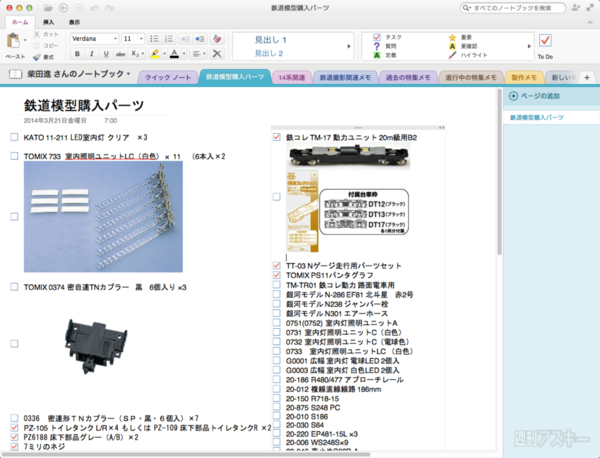Toggle Bold formatting
The width and height of the screenshot is (600, 458).
coord(77,54)
